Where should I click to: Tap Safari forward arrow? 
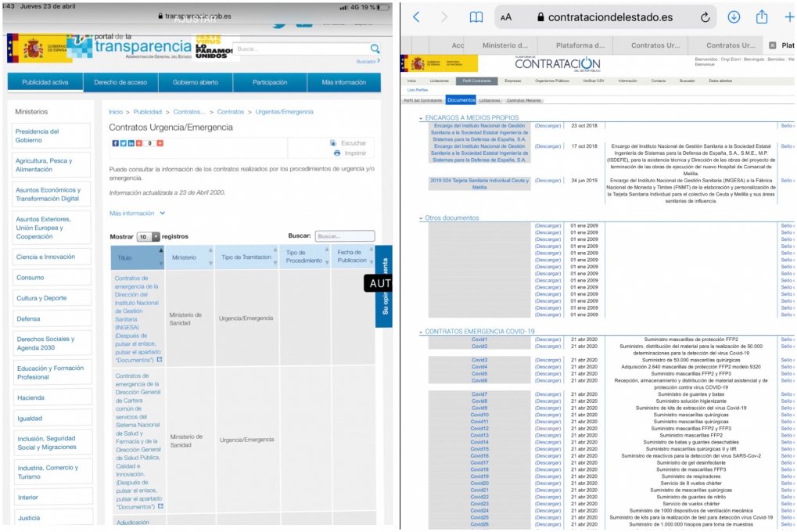443,16
